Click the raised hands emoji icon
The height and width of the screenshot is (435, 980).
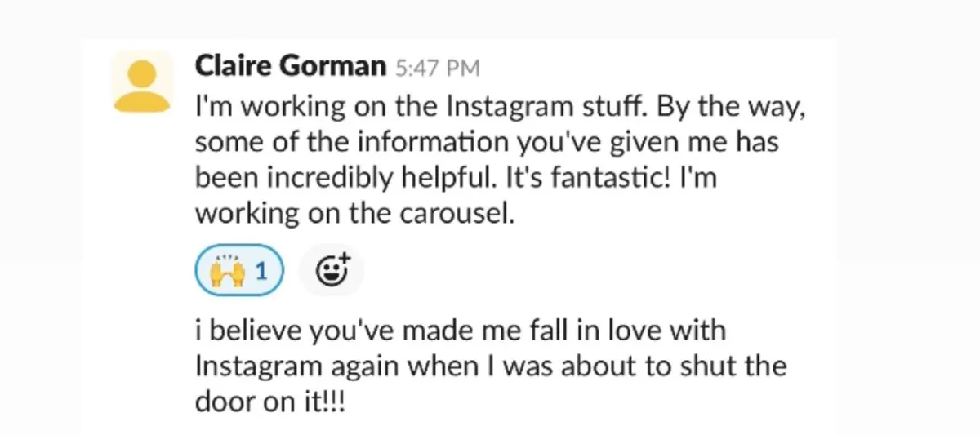pos(225,270)
